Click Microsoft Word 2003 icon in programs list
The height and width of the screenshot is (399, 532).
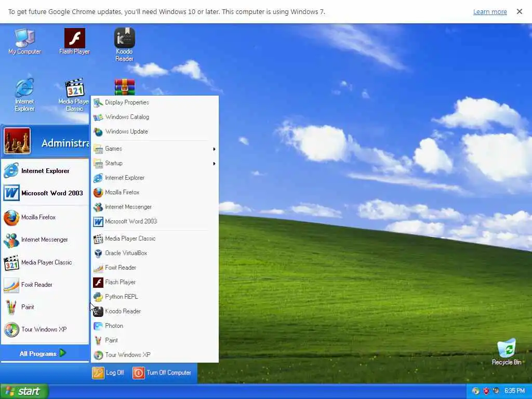(x=98, y=221)
